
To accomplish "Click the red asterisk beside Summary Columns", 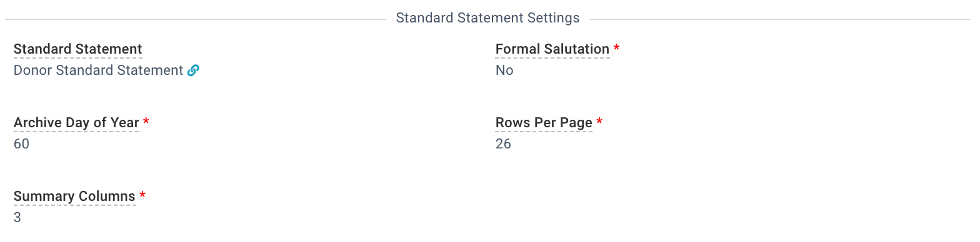I will click(x=142, y=195).
